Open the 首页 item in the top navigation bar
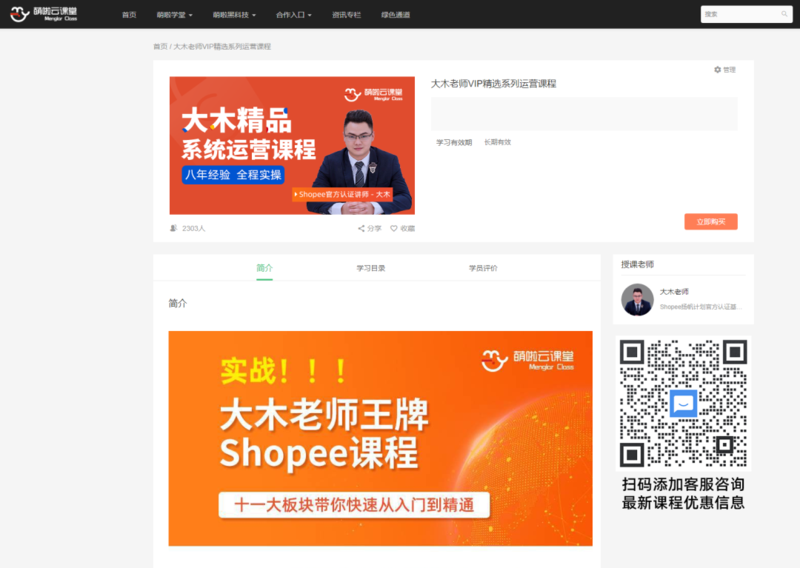Viewport: 800px width, 568px height. coord(129,15)
